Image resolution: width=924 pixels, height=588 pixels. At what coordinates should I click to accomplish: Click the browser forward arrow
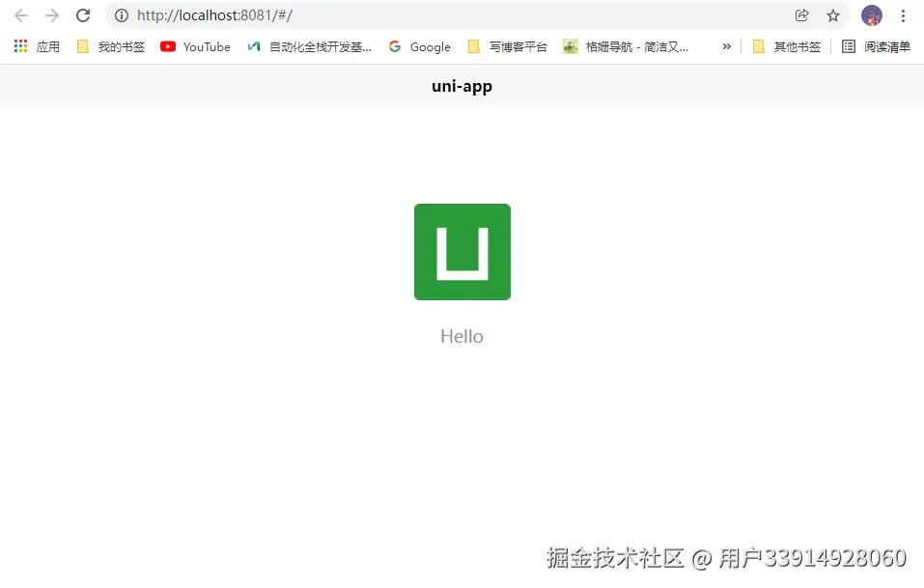click(52, 15)
